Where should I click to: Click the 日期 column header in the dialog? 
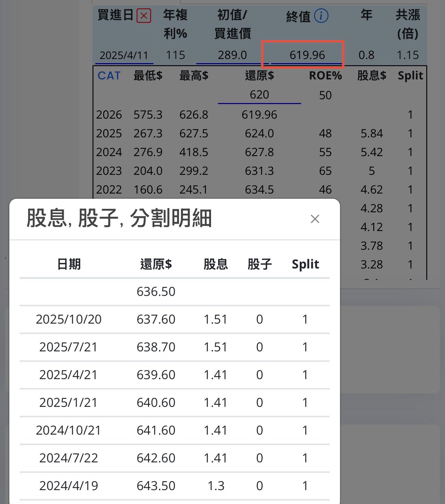[x=69, y=264]
